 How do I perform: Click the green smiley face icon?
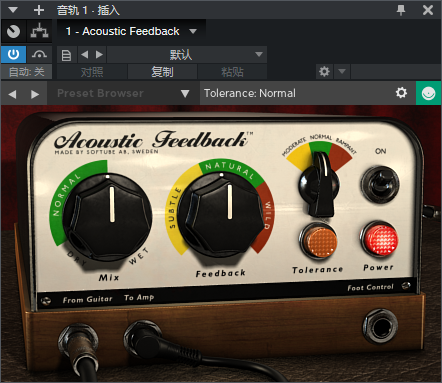click(428, 93)
